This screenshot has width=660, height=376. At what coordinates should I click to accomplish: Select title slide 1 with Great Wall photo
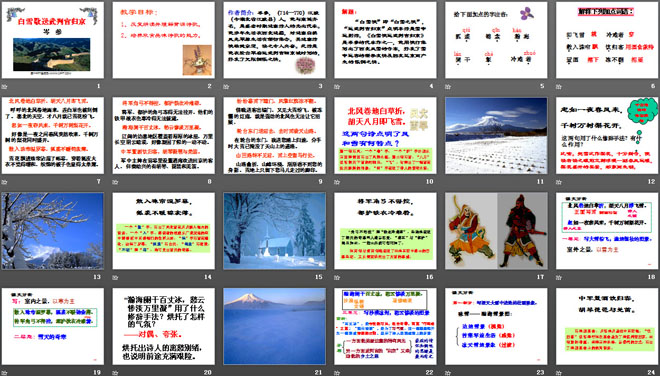[53, 40]
